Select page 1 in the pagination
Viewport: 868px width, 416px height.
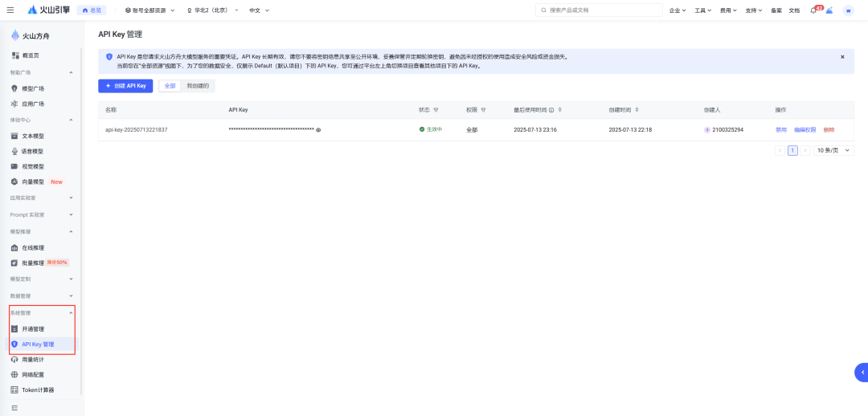point(792,150)
